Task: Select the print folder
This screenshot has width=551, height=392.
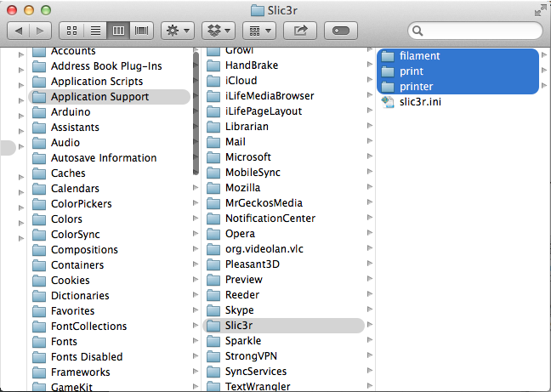Action: (457, 71)
